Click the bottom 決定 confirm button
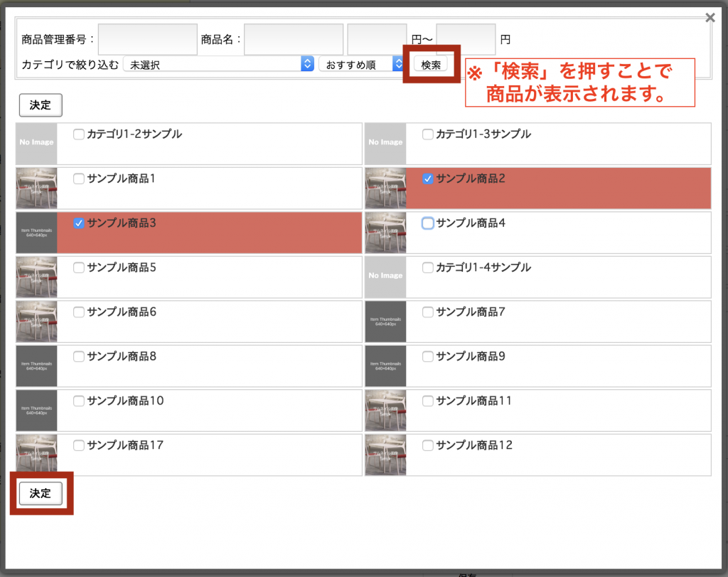 point(41,493)
